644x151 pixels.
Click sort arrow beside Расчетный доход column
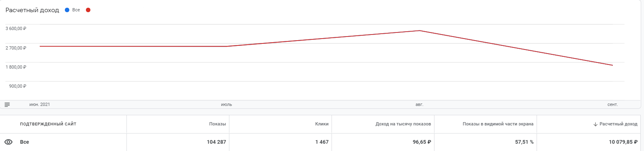[595, 124]
